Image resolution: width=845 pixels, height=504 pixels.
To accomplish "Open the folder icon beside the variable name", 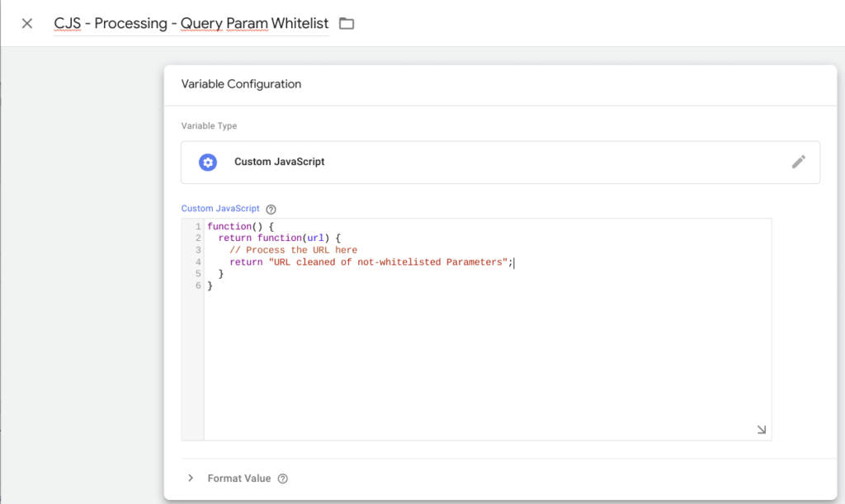I will click(347, 23).
